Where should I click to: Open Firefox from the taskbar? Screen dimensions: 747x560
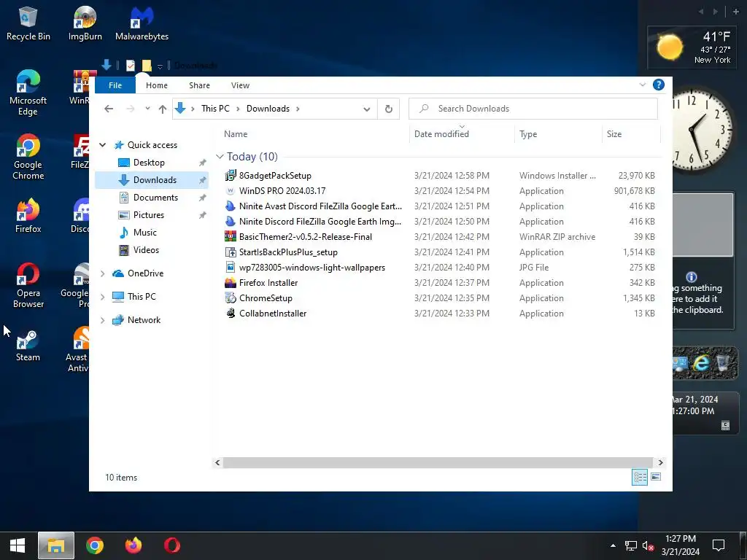point(133,545)
